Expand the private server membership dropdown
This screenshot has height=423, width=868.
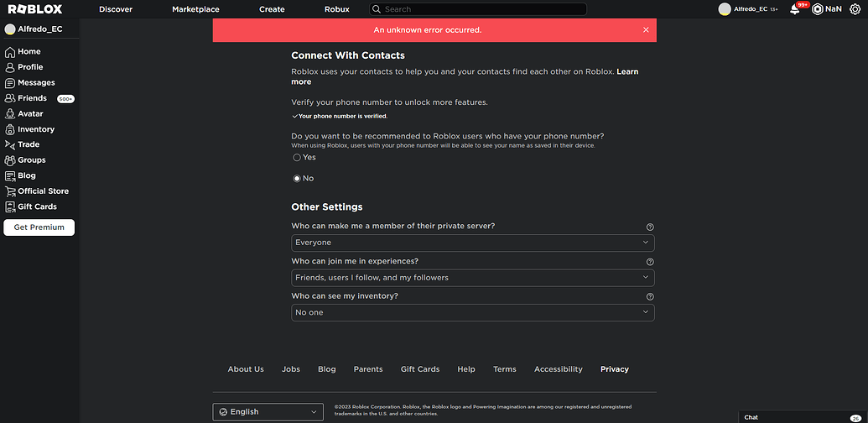tap(473, 243)
